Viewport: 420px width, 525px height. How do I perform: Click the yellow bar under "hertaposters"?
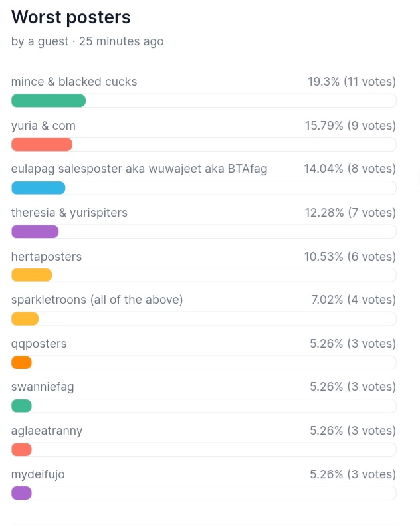(x=31, y=275)
